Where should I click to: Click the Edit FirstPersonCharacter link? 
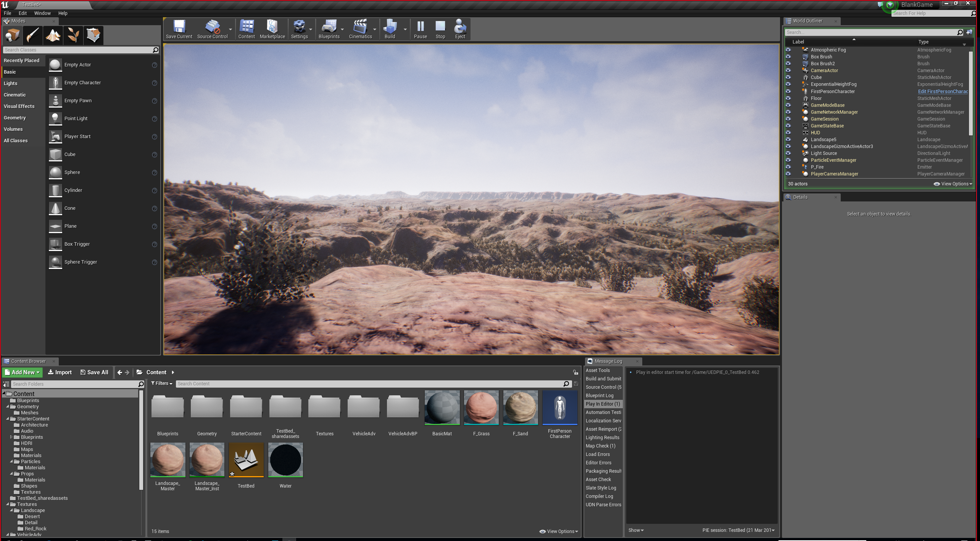[x=943, y=92]
